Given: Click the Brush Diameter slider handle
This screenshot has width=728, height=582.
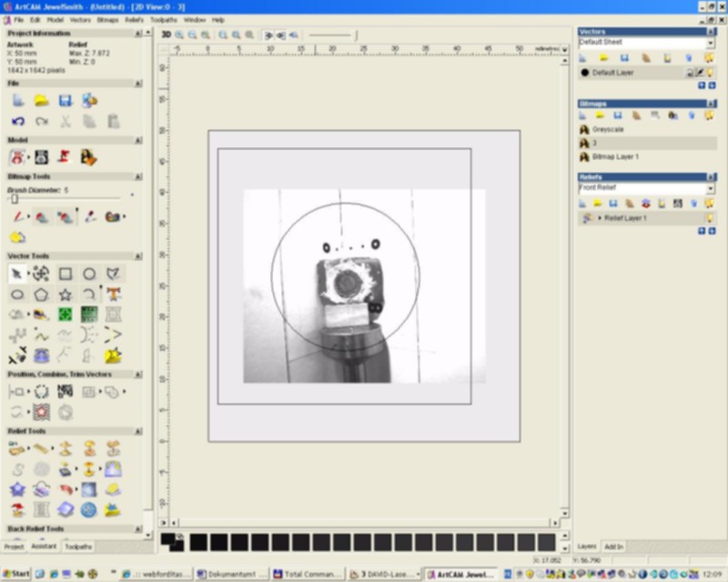Looking at the screenshot, I should pos(15,198).
